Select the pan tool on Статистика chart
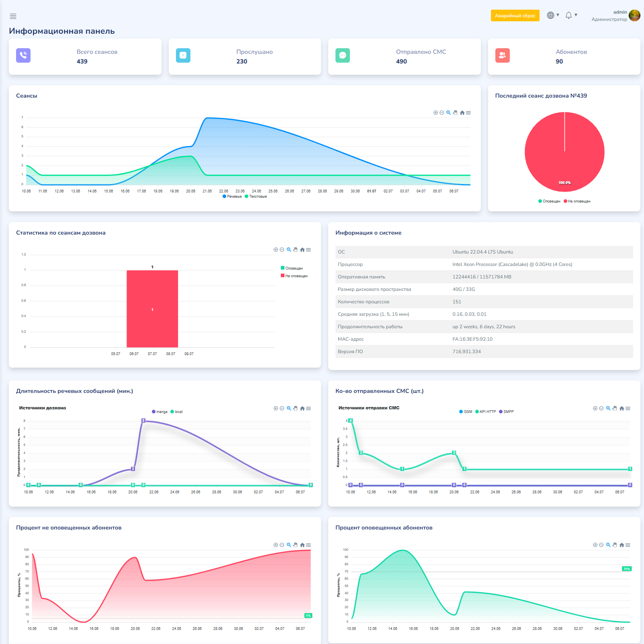Screen dimensions: 644x644 click(x=295, y=250)
